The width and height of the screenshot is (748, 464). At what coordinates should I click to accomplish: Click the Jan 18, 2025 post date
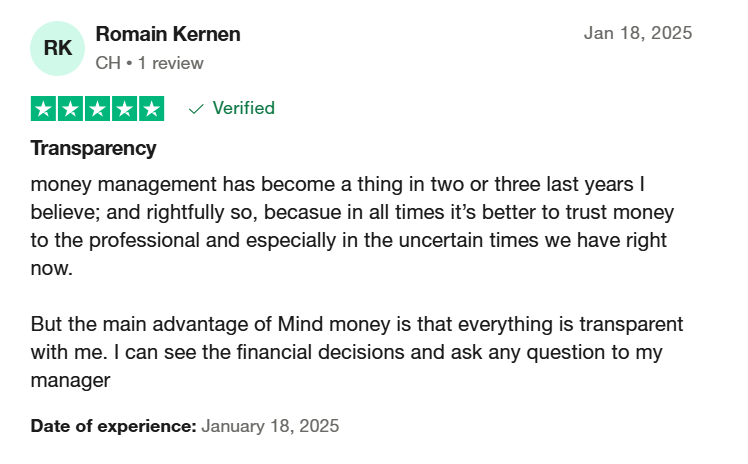tap(638, 33)
